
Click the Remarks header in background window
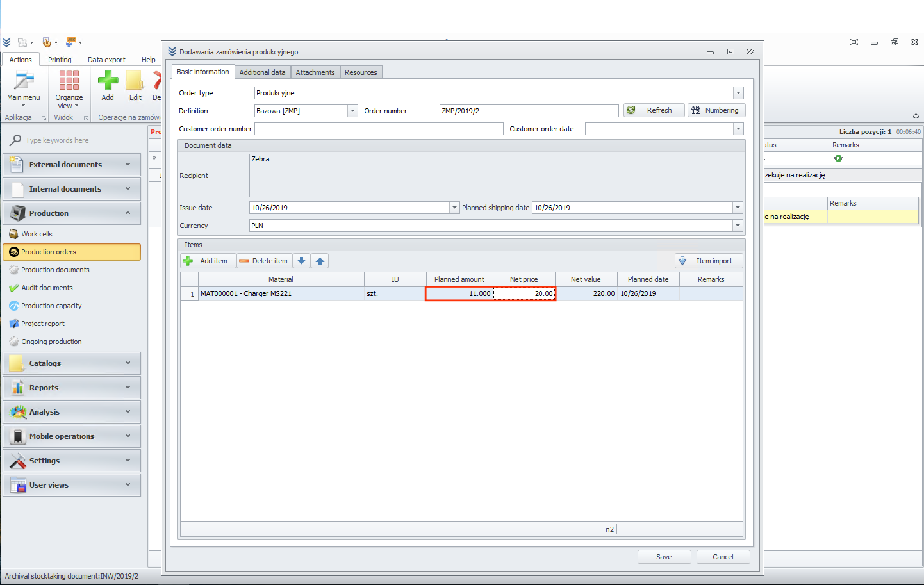coord(875,145)
